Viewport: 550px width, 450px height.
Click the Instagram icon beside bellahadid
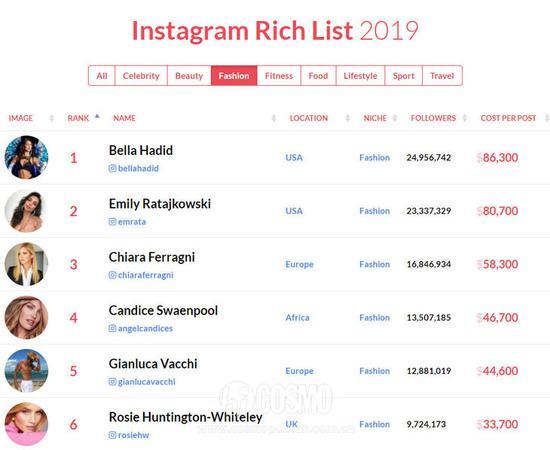112,168
